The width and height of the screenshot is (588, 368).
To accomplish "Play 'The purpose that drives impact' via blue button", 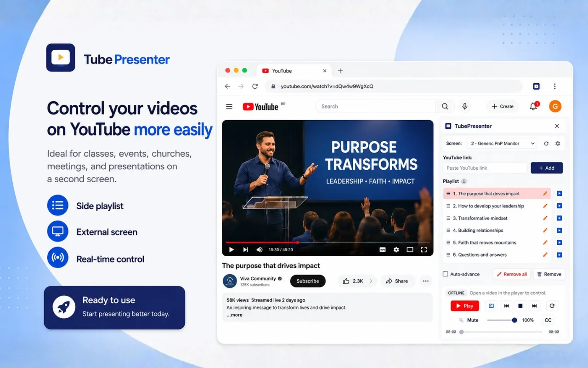I will pos(559,194).
